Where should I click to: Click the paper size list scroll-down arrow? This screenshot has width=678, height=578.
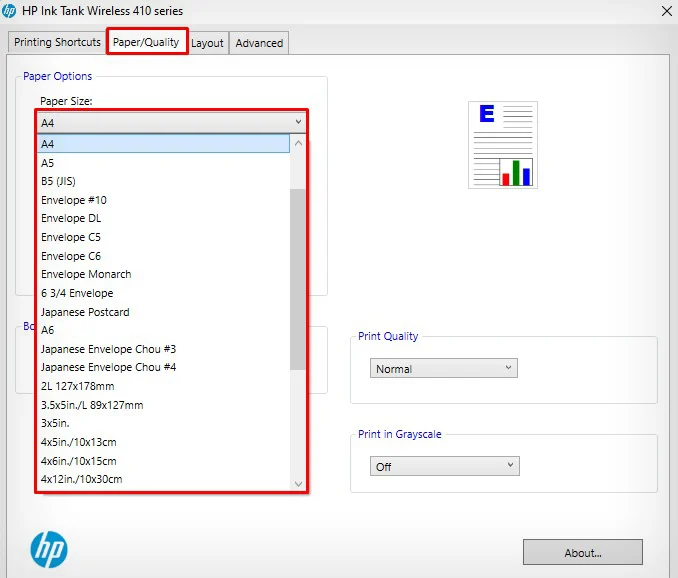[298, 483]
